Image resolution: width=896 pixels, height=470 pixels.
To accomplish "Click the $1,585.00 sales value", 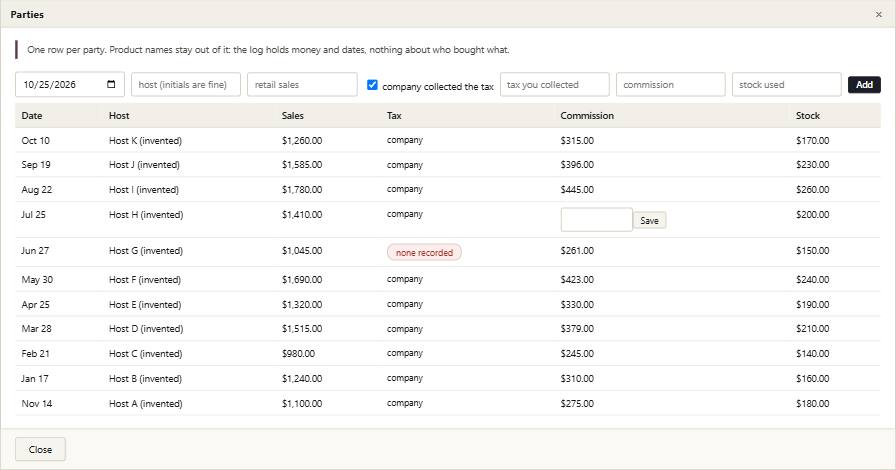I will coord(302,165).
